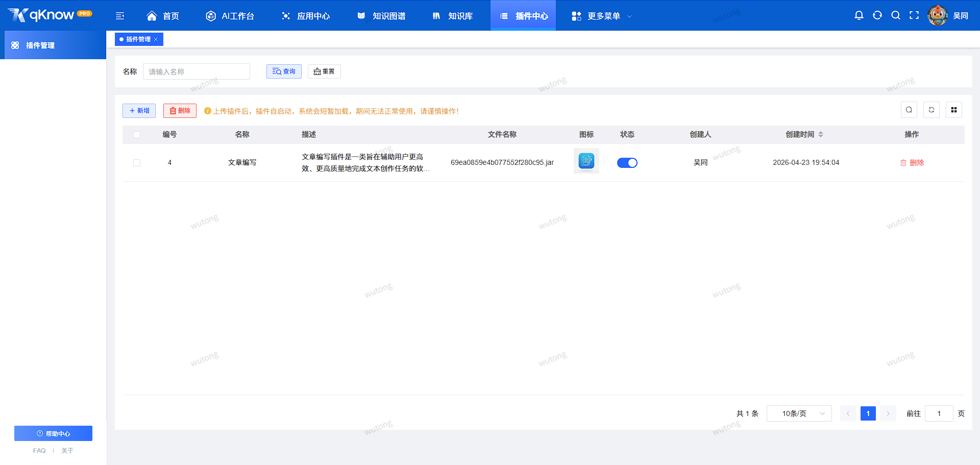Click the 文章编写 description text
This screenshot has height=465, width=980.
[x=365, y=163]
